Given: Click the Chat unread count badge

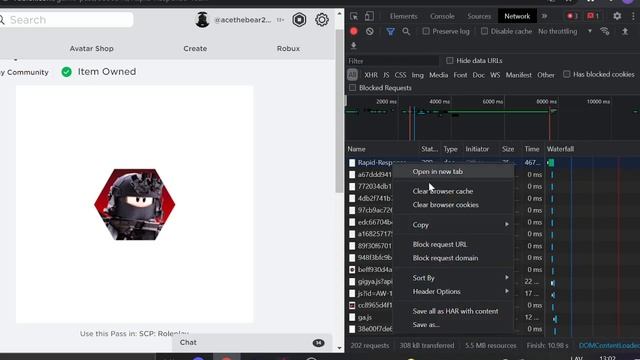Looking at the screenshot, I should pos(319,343).
